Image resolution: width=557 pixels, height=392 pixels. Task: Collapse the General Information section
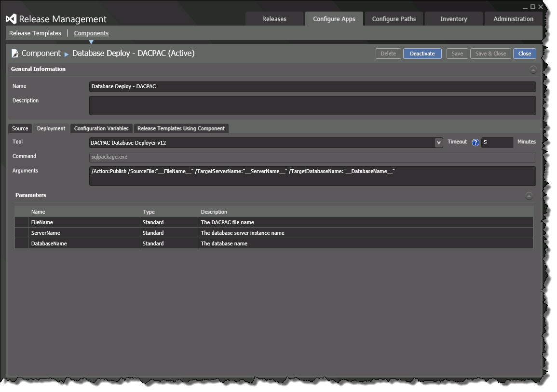point(533,69)
